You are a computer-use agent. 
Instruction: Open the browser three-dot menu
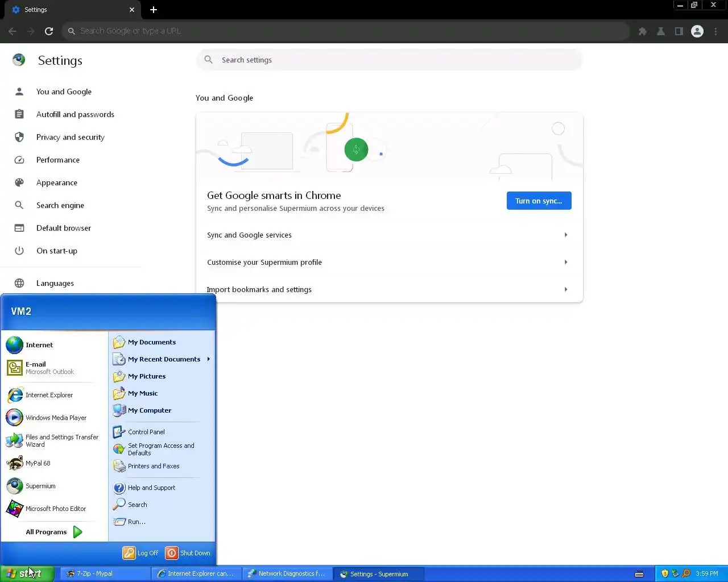click(716, 31)
